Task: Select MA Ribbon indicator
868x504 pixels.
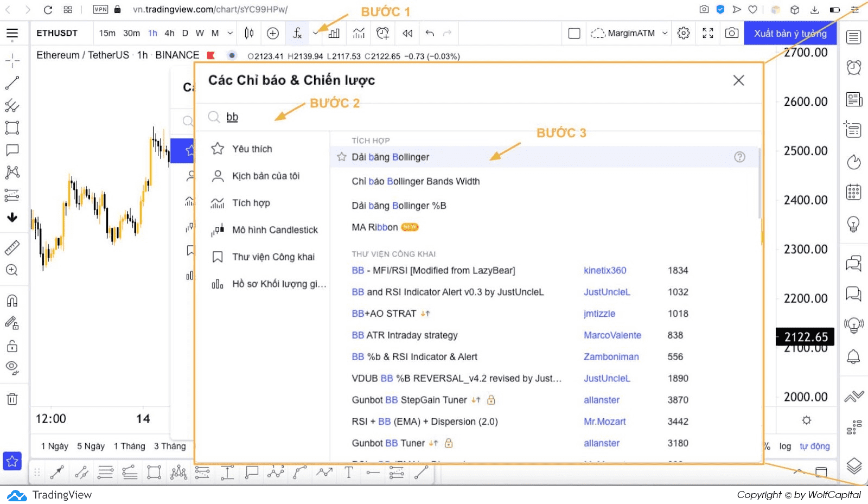Action: pyautogui.click(x=374, y=227)
